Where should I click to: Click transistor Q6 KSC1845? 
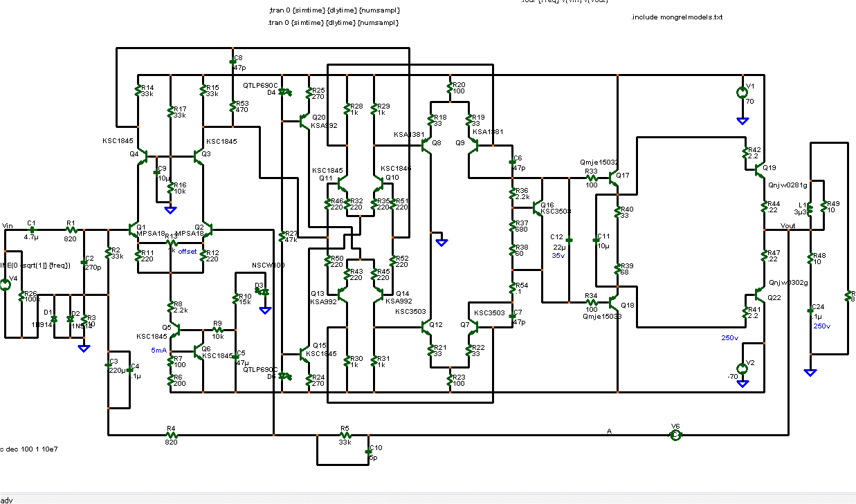tap(199, 351)
